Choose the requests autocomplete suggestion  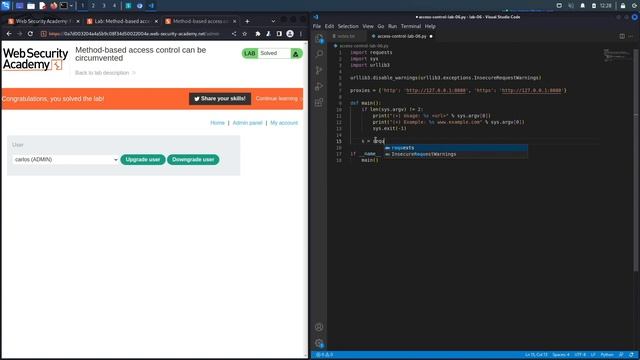tap(455, 148)
